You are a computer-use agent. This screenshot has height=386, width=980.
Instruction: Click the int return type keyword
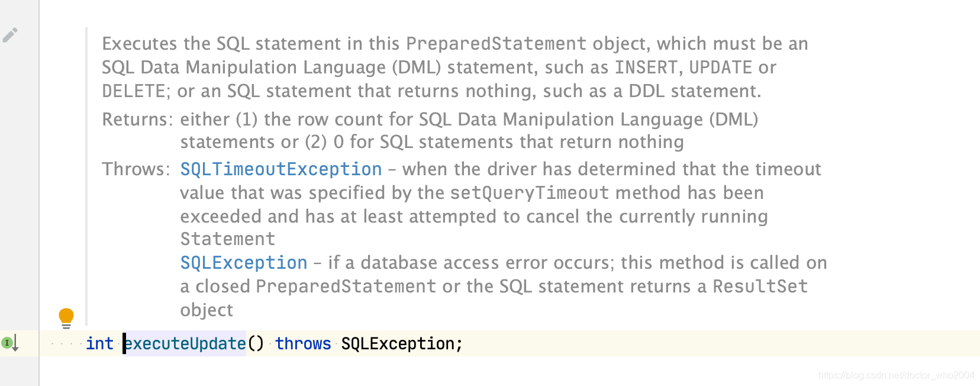click(x=99, y=343)
